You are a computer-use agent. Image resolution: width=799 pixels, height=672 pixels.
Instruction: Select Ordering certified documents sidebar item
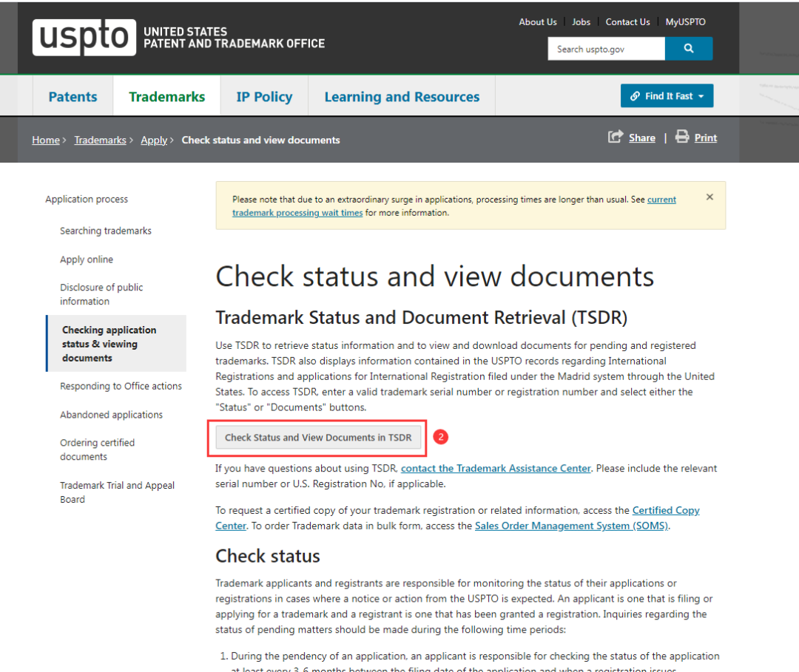98,449
